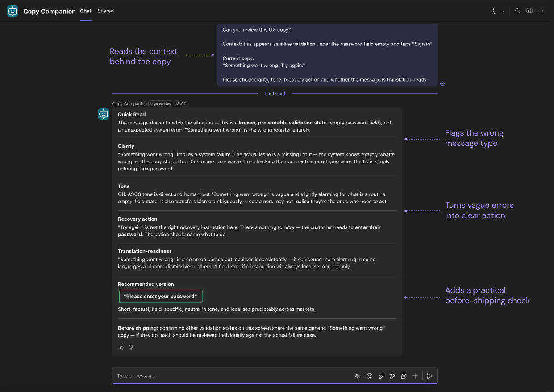Open more apps with plus icon

(415, 376)
